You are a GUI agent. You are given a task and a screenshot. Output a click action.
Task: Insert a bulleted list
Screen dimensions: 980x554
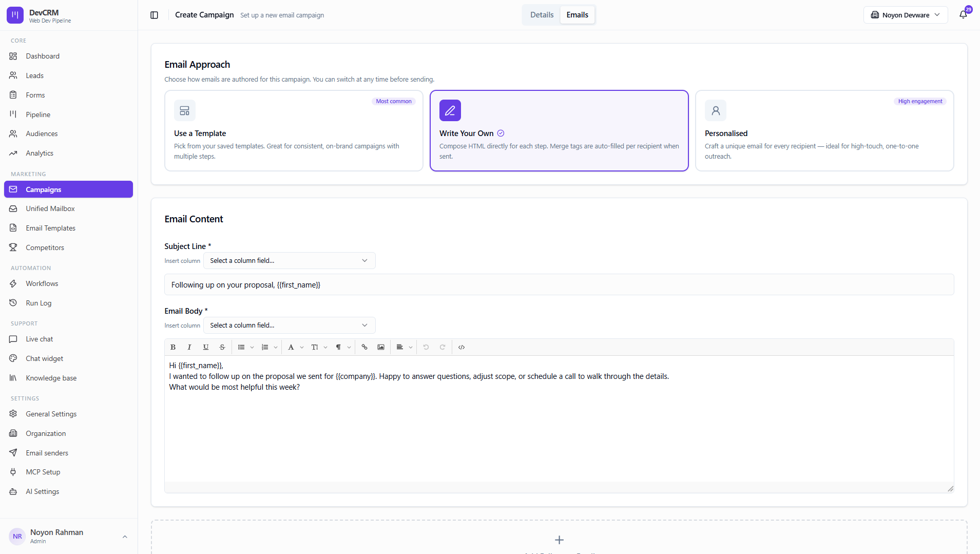click(x=241, y=348)
